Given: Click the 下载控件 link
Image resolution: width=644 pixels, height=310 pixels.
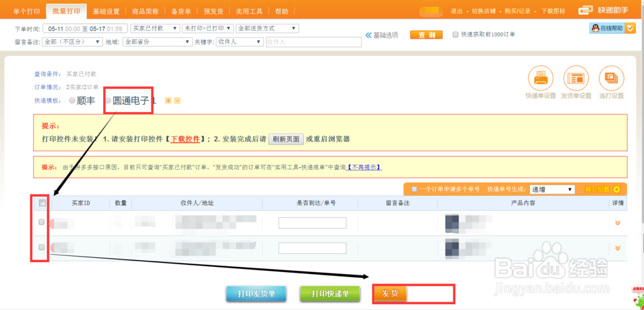Looking at the screenshot, I should tap(185, 139).
